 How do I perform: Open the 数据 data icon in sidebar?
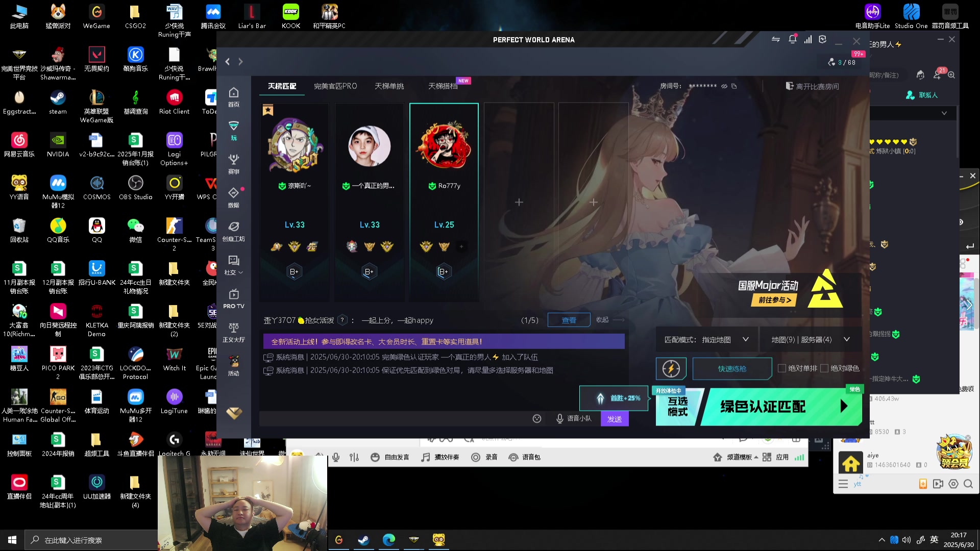pyautogui.click(x=234, y=197)
